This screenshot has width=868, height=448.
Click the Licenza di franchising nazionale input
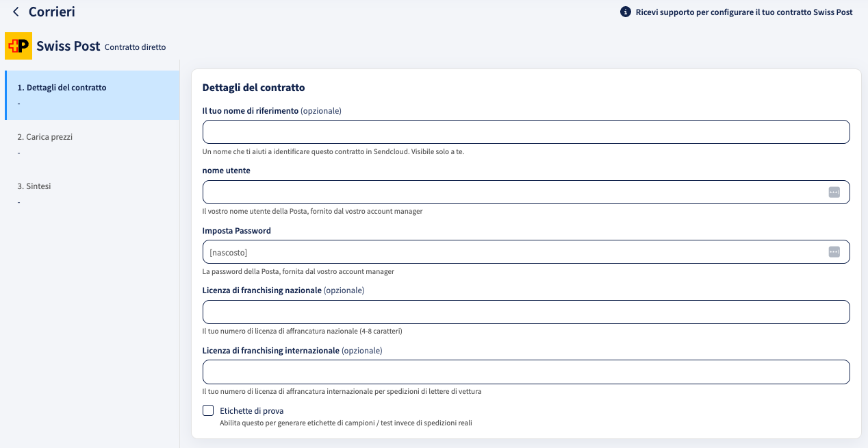(x=526, y=312)
